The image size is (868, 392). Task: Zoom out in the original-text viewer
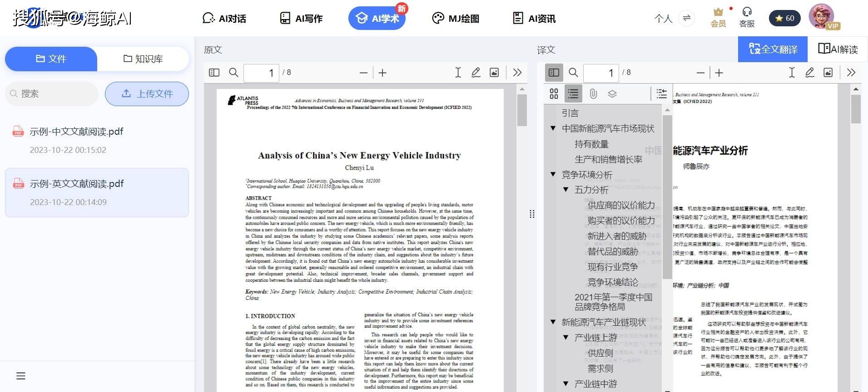(x=363, y=73)
